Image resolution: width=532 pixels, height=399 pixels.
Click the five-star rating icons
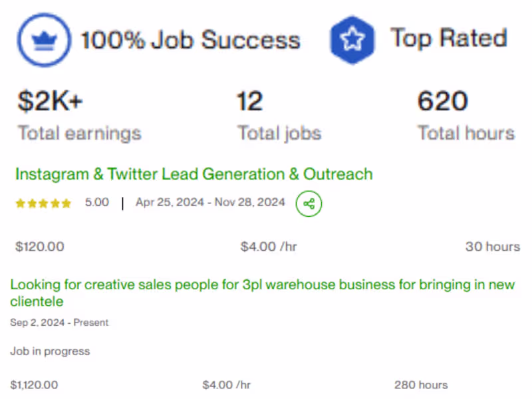coord(43,203)
